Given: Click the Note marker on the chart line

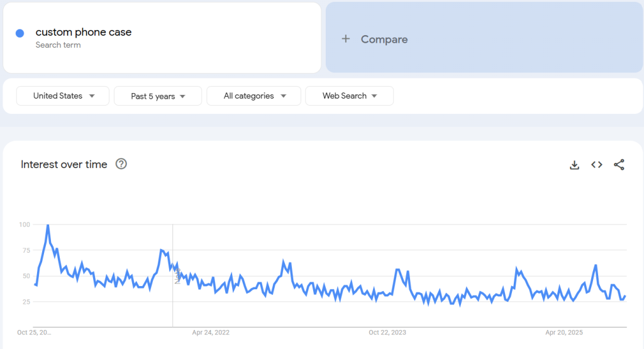Looking at the screenshot, I should [177, 276].
